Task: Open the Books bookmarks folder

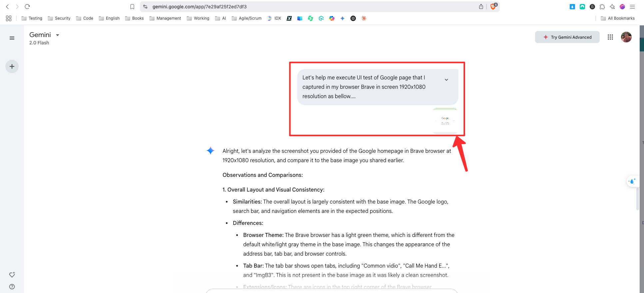Action: (134, 18)
